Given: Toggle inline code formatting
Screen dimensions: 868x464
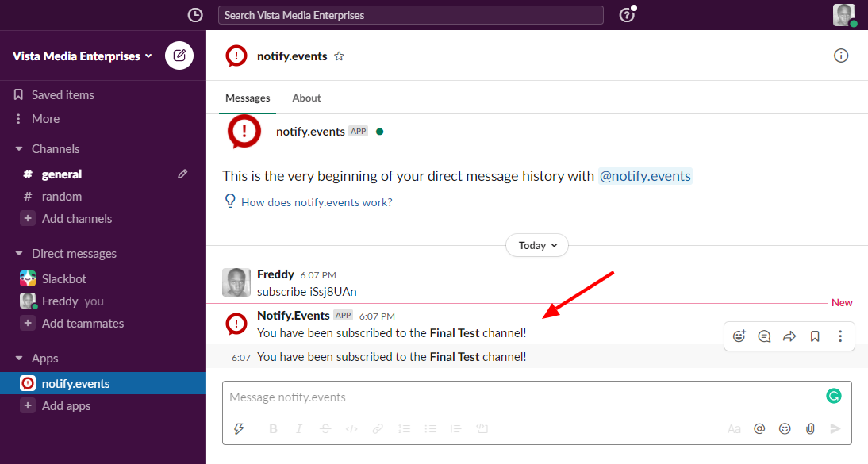Looking at the screenshot, I should 351,428.
